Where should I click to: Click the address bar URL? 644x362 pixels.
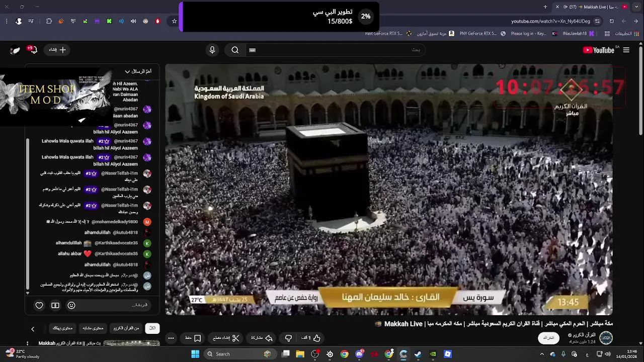point(550,21)
